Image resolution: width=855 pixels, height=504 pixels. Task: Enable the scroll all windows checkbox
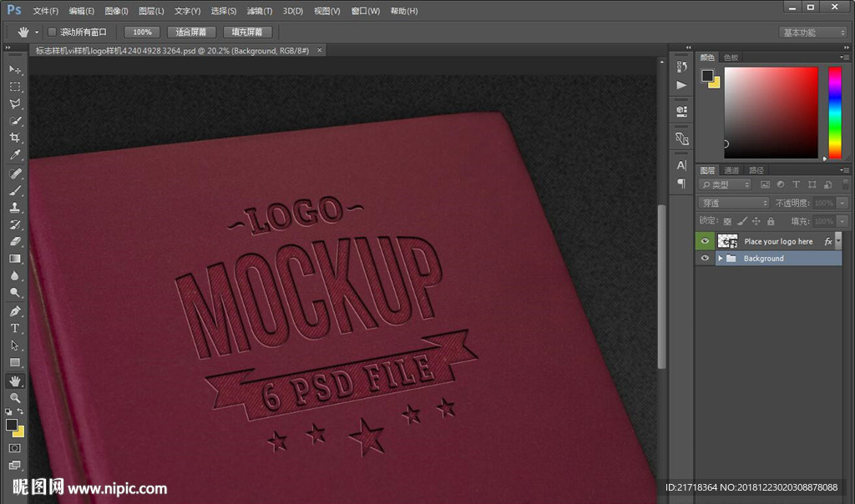(x=52, y=32)
